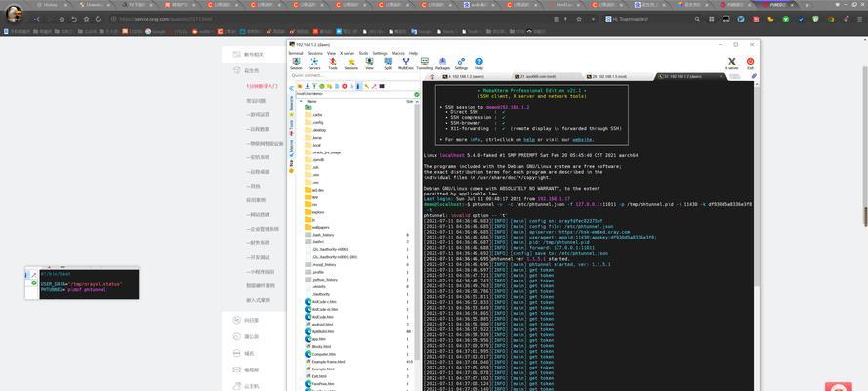
Task: Open the Packages toolbar icon
Action: [442, 64]
